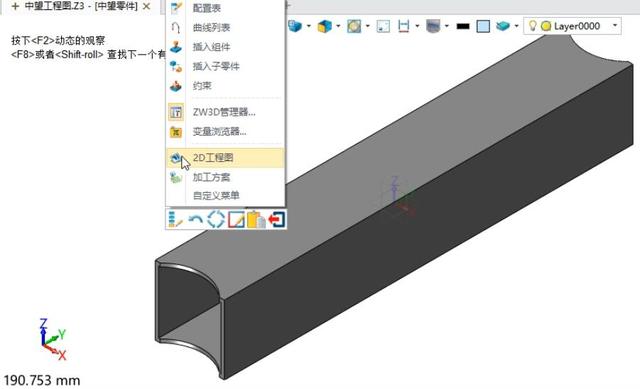Click the small window zoom icon in toolbar
Viewport: 640px width, 389px height.
pyautogui.click(x=383, y=26)
